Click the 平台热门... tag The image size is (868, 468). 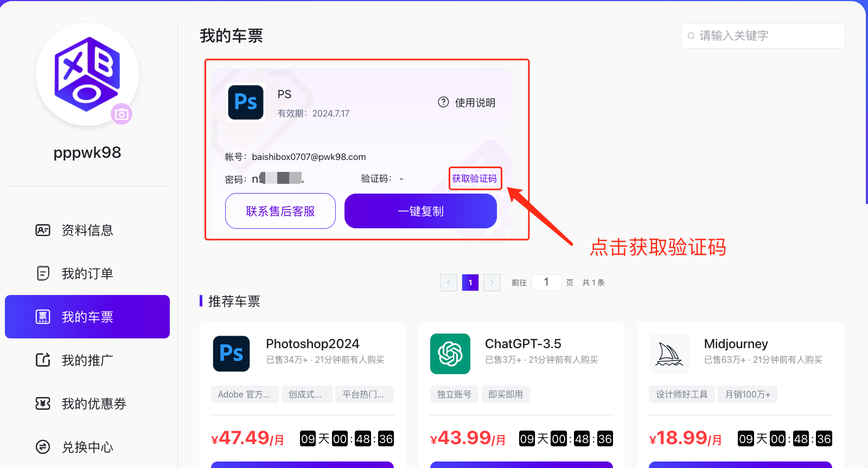(363, 394)
